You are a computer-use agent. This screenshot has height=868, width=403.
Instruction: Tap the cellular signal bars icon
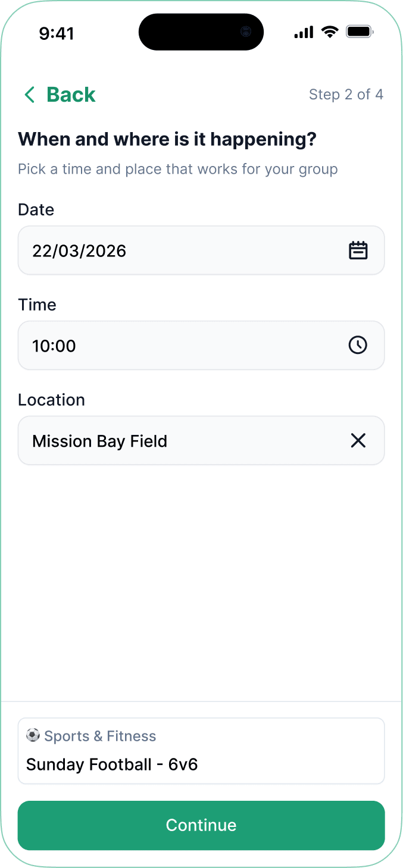pos(303,32)
